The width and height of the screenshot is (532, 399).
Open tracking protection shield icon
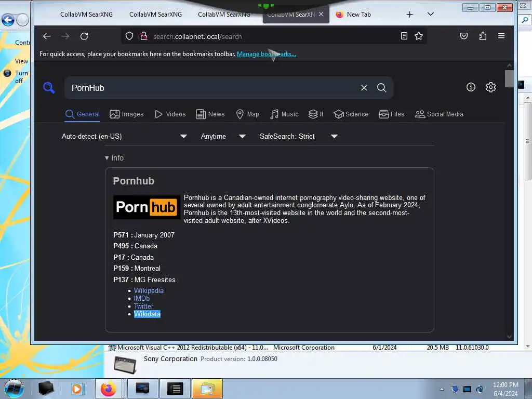click(129, 36)
